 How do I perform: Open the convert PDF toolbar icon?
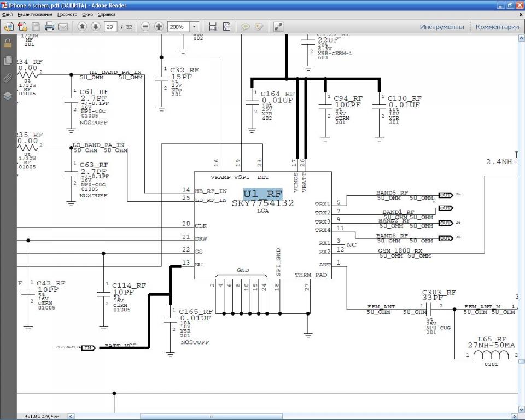pyautogui.click(x=9, y=26)
